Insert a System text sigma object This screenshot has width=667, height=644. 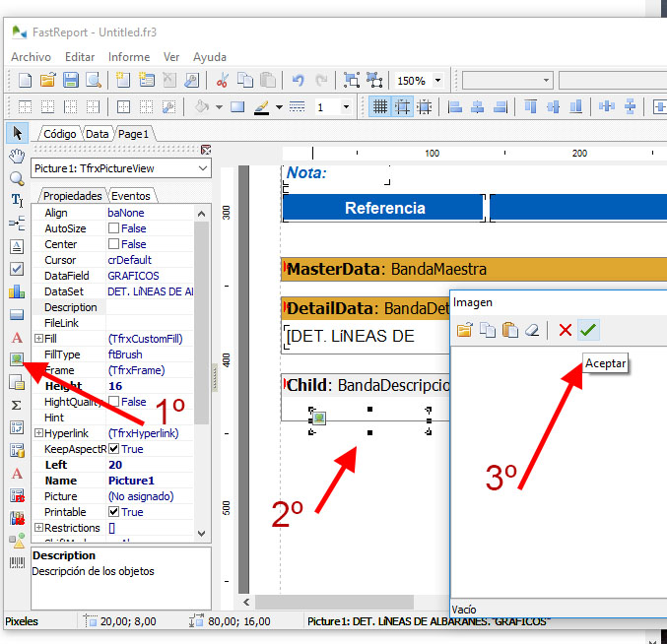coord(17,405)
